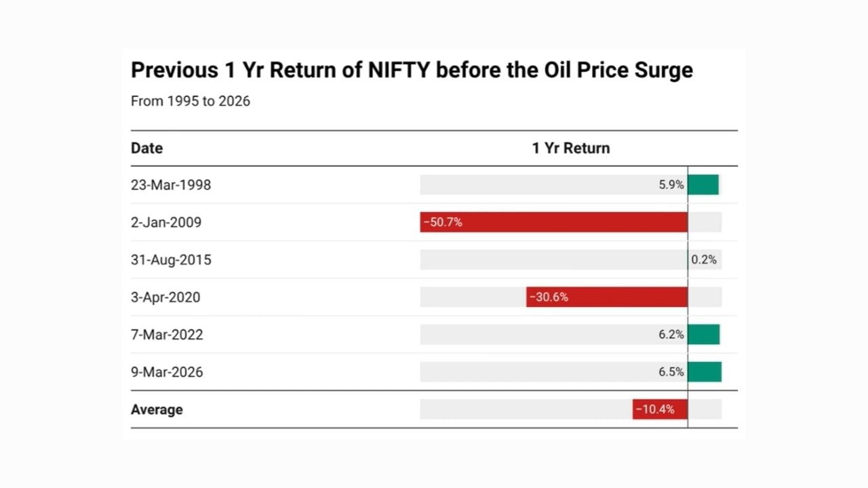Image resolution: width=868 pixels, height=488 pixels.
Task: Click the chart title about NIFTY returns
Action: 412,70
